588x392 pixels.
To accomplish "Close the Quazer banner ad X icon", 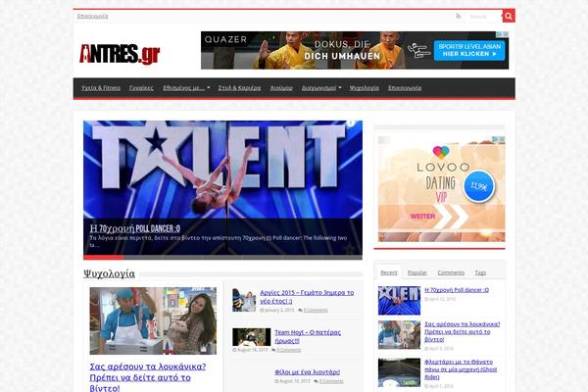I will point(506,34).
